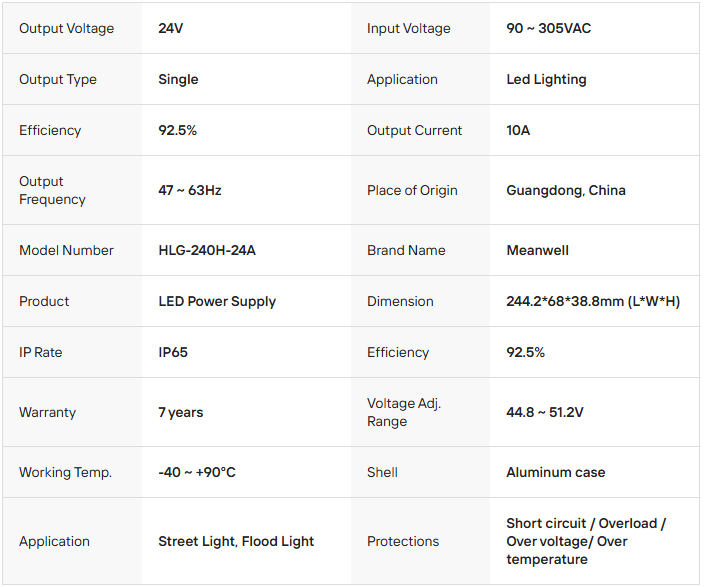Click the 244.2*68*38.8mm dimension value
The height and width of the screenshot is (587, 705).
coord(593,301)
